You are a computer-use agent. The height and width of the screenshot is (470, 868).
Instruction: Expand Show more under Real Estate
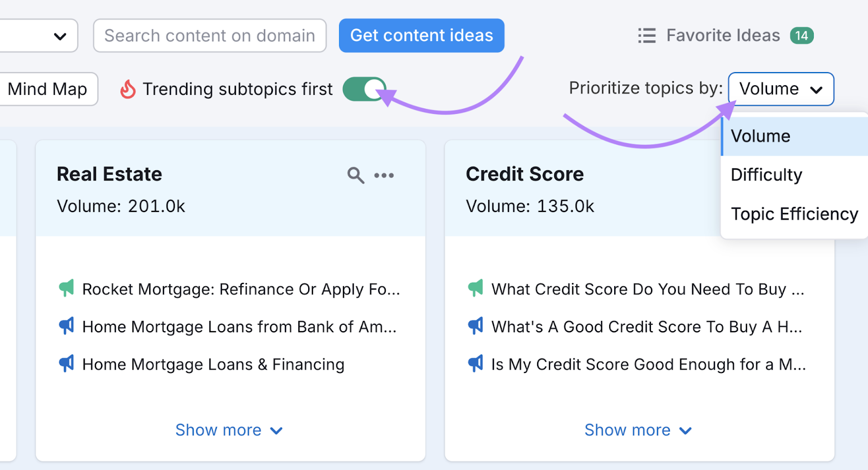point(229,430)
